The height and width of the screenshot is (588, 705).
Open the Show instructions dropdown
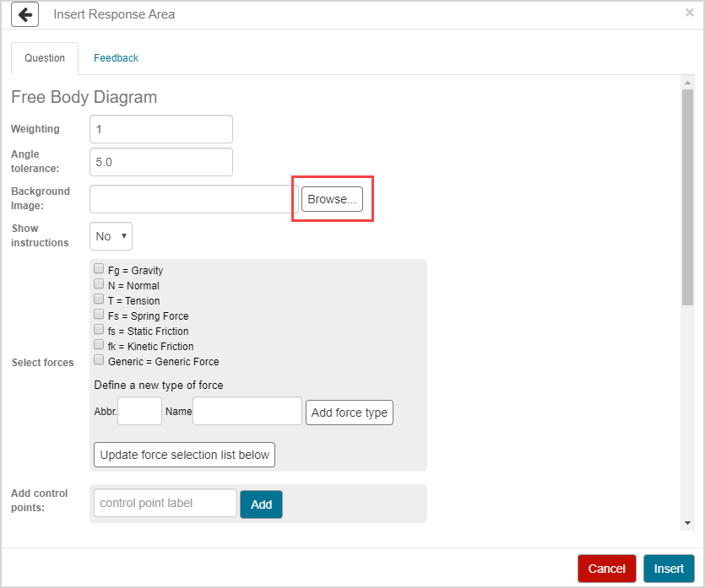click(111, 236)
